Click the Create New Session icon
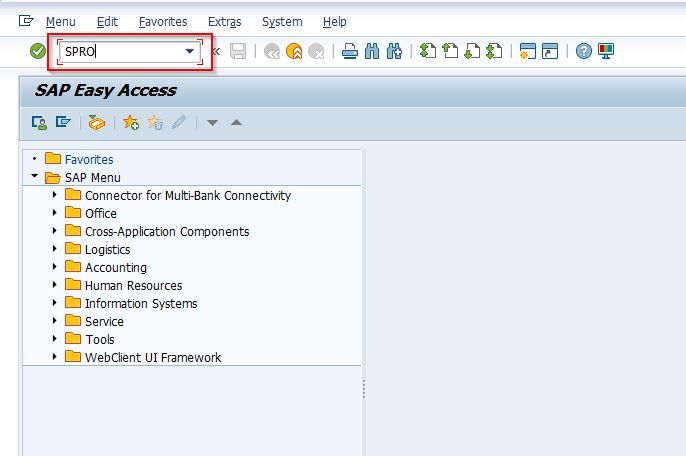This screenshot has height=456, width=686. [528, 51]
